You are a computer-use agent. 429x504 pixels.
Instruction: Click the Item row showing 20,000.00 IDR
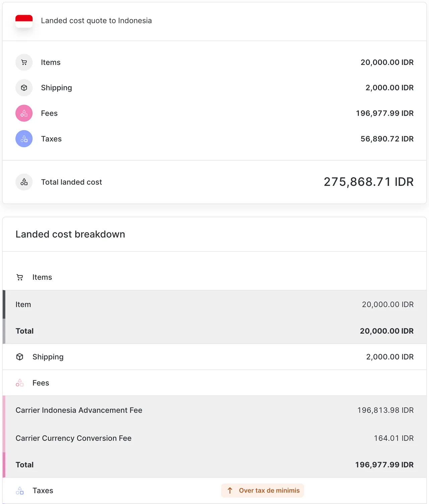(x=214, y=304)
